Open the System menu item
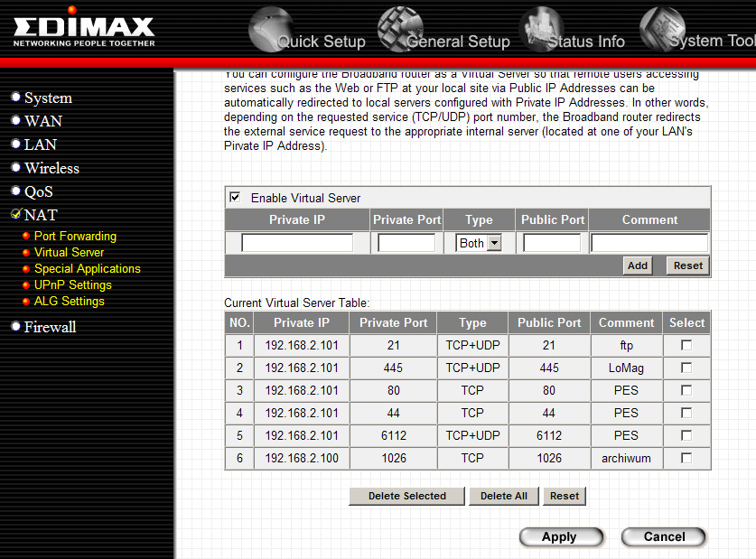The image size is (756, 559). pyautogui.click(x=48, y=98)
